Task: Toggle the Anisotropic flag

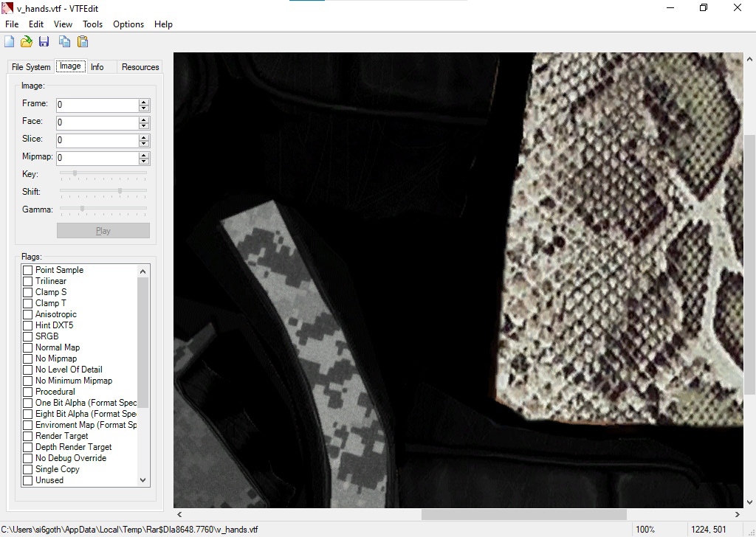Action: tap(28, 314)
